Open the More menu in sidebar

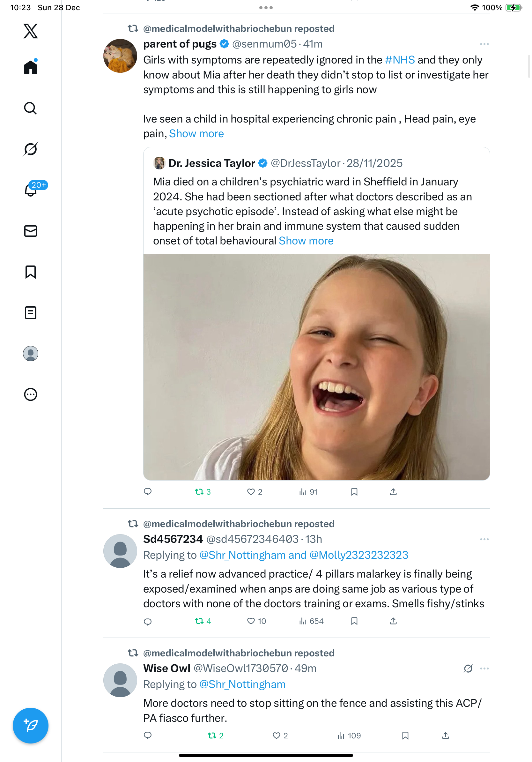point(31,394)
